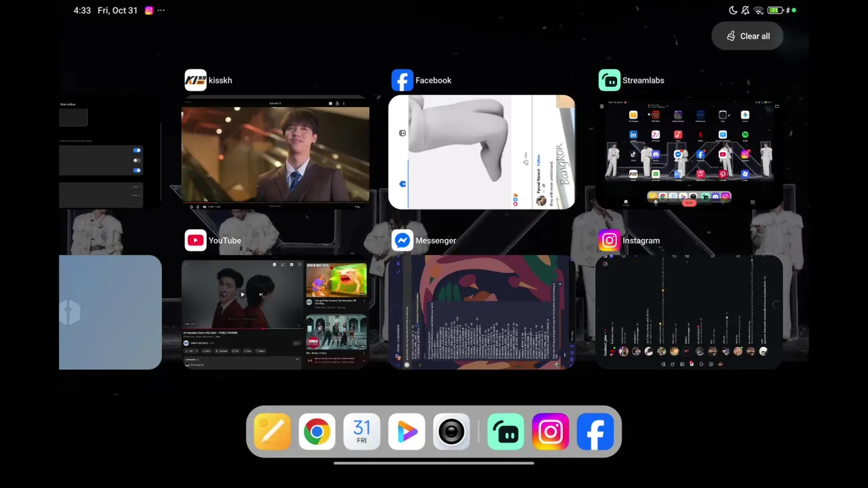The image size is (868, 488).
Task: Open the Messenger icon above its card
Action: [x=402, y=241]
